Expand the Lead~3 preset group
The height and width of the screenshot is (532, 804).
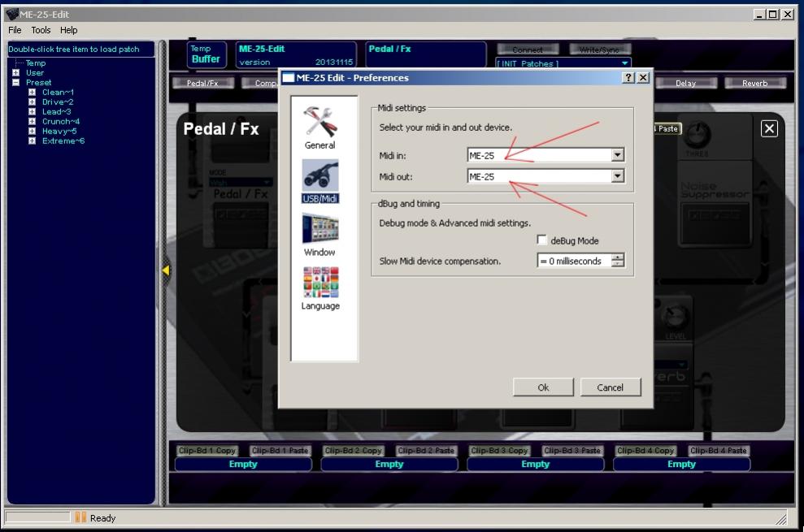click(x=32, y=112)
